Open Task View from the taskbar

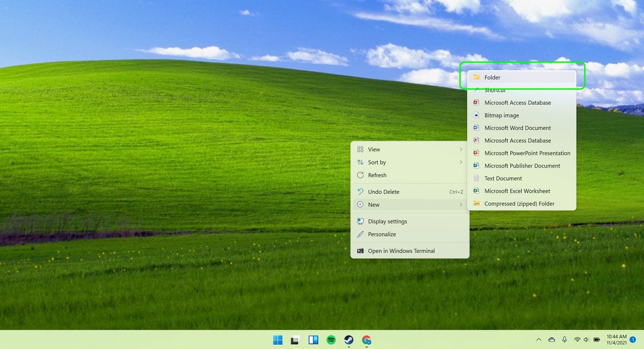point(313,339)
